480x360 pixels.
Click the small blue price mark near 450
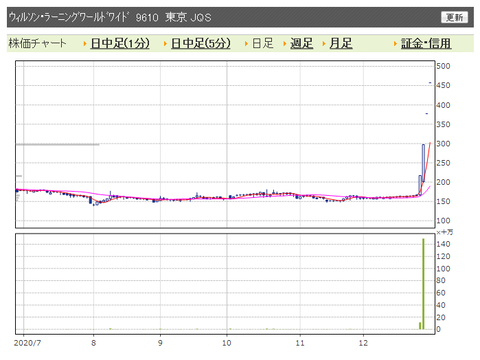tap(430, 83)
